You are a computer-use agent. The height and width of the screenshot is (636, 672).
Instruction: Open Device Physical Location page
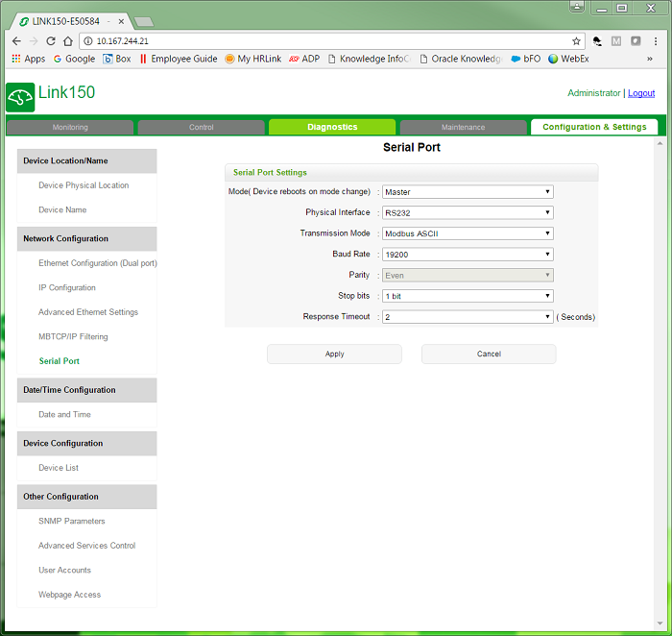pos(84,185)
